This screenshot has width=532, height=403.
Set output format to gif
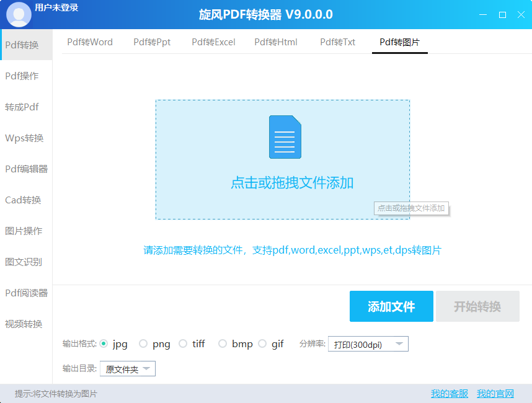pyautogui.click(x=262, y=343)
